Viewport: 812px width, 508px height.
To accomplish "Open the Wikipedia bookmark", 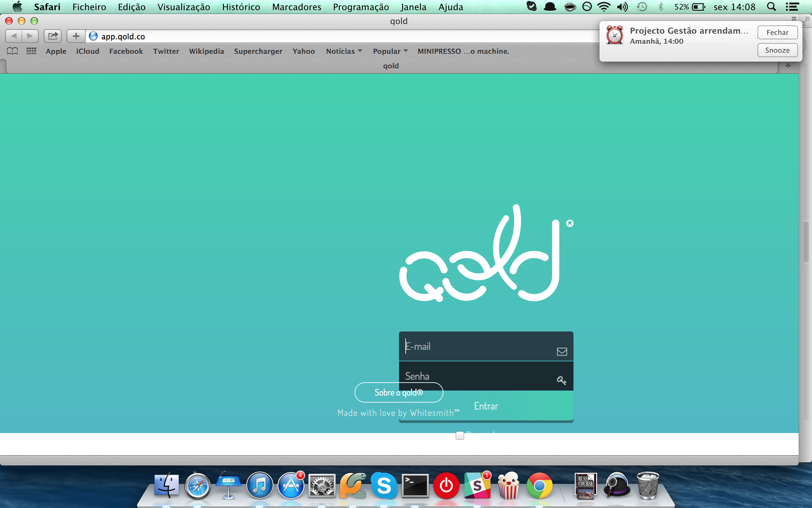I will [x=206, y=51].
